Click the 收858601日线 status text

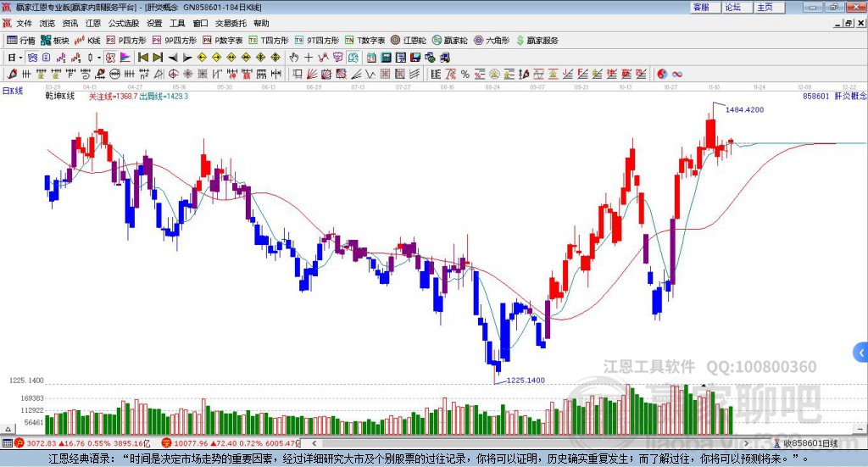[810, 443]
